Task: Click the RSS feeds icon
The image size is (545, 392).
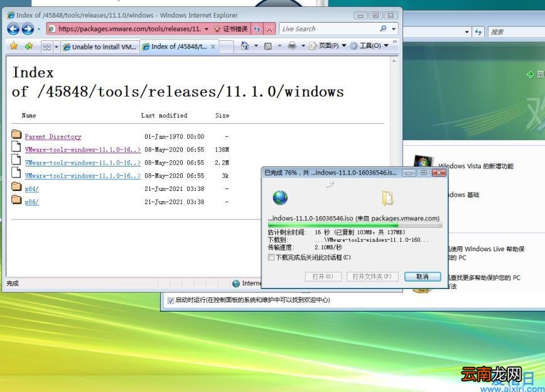Action: pyautogui.click(x=268, y=46)
